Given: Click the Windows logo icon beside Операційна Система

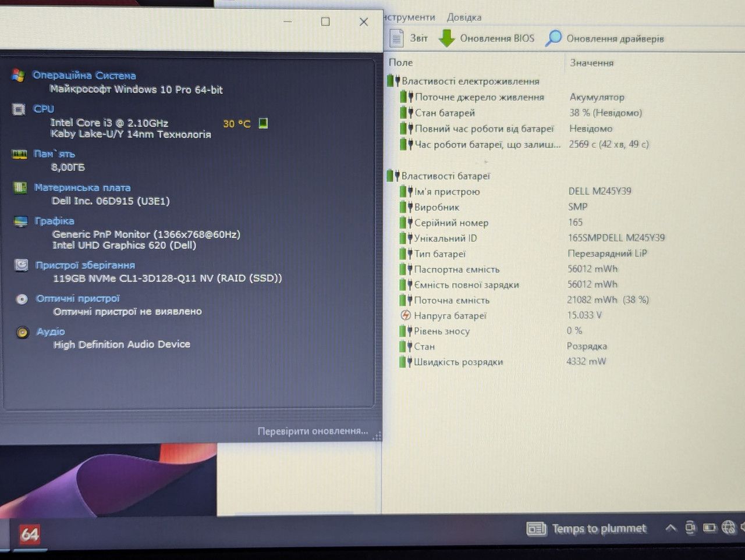Looking at the screenshot, I should point(18,76).
